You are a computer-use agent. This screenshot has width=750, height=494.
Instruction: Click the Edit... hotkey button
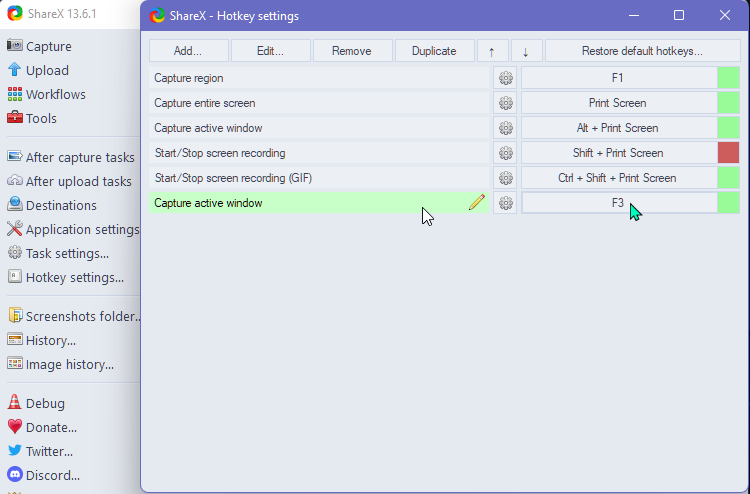pos(271,51)
